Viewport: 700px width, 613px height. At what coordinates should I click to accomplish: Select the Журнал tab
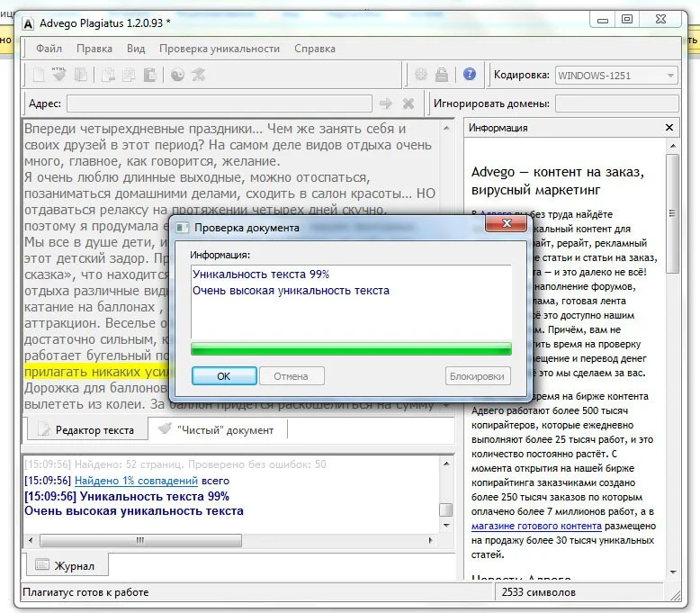65,565
